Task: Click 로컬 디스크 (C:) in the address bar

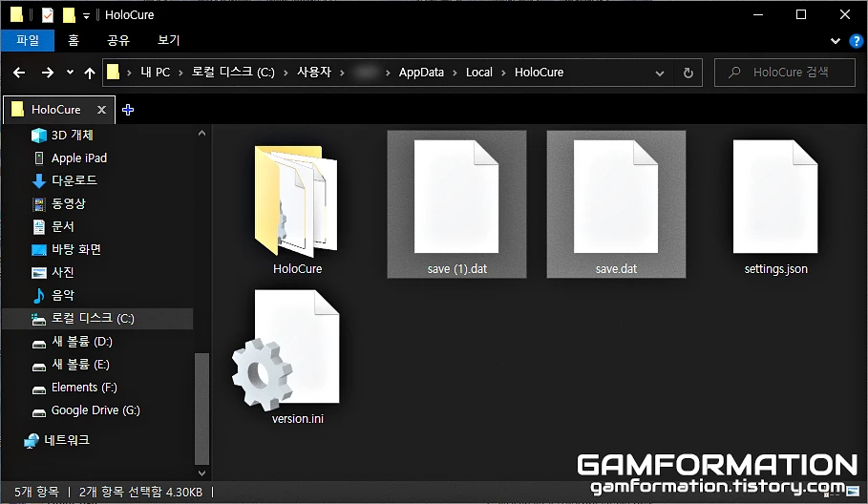Action: click(x=233, y=73)
